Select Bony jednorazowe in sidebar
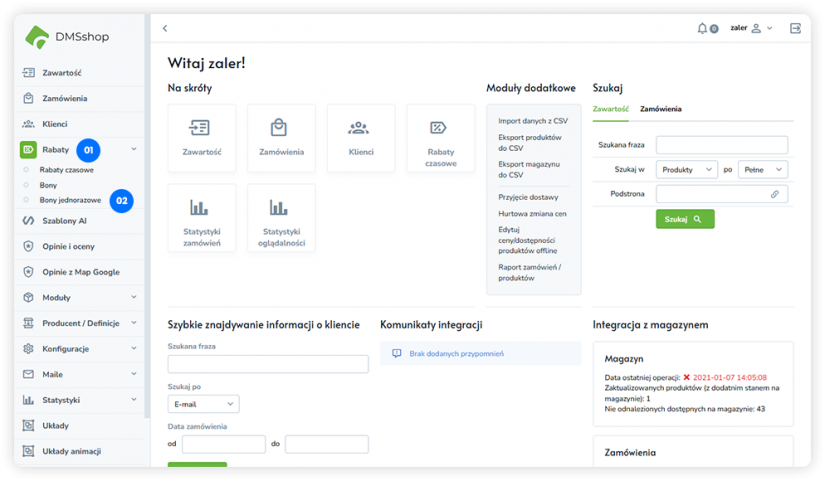The height and width of the screenshot is (481, 825). 70,200
